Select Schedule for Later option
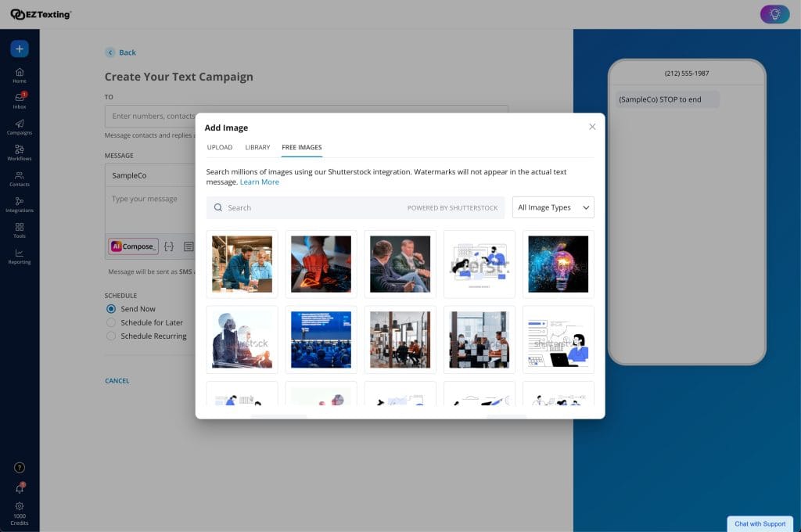The height and width of the screenshot is (532, 801). 111,322
